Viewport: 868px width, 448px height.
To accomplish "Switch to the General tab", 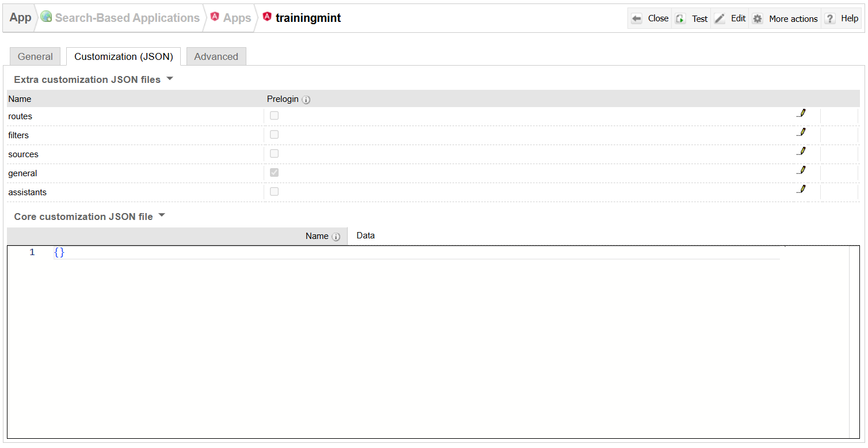I will tap(35, 56).
